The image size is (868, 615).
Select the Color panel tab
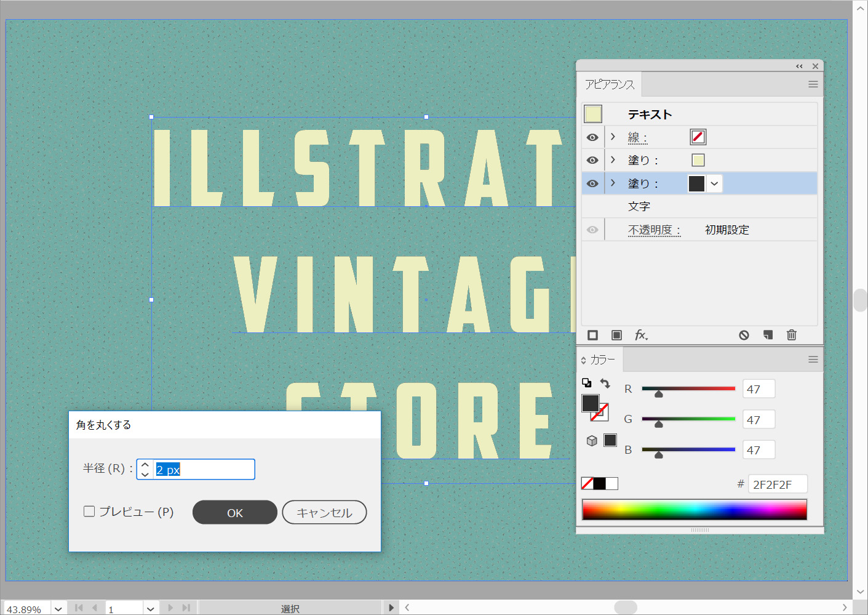pyautogui.click(x=602, y=360)
